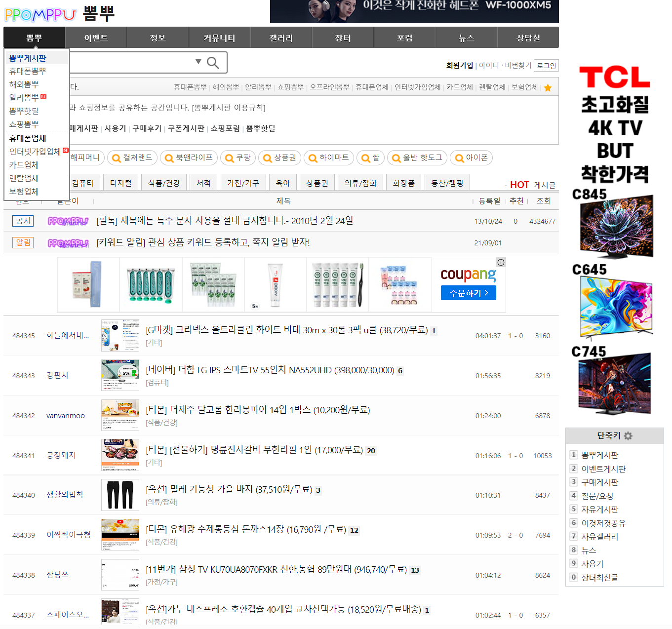672x629 pixels.
Task: Open the search category dropdown arrow
Action: 198,62
